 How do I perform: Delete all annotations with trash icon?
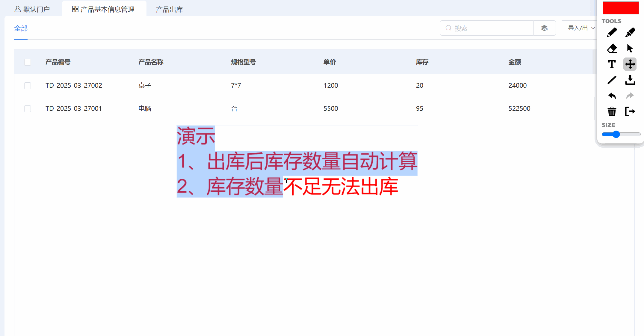(x=612, y=112)
